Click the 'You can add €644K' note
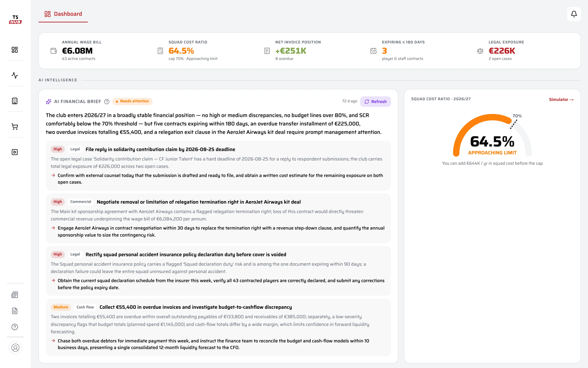The height and width of the screenshot is (368, 588). point(492,163)
